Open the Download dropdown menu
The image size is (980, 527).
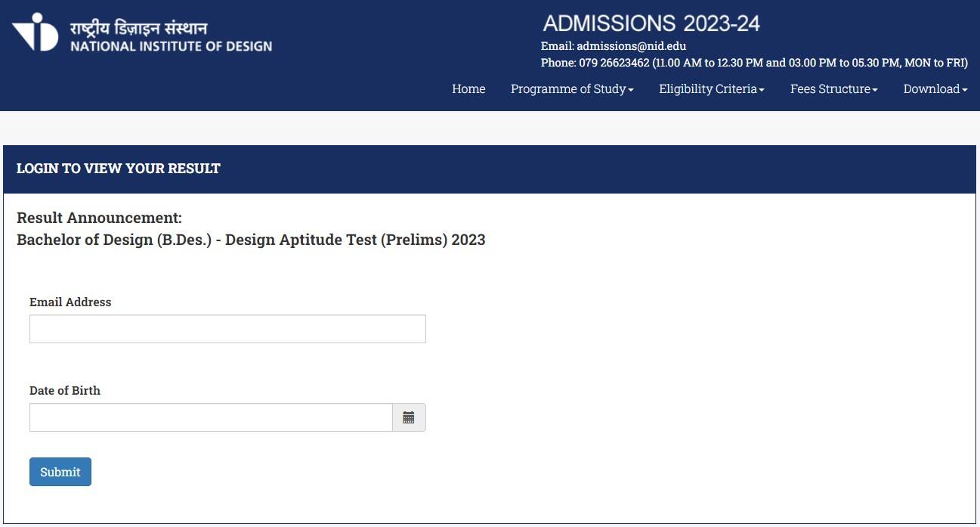(x=935, y=88)
